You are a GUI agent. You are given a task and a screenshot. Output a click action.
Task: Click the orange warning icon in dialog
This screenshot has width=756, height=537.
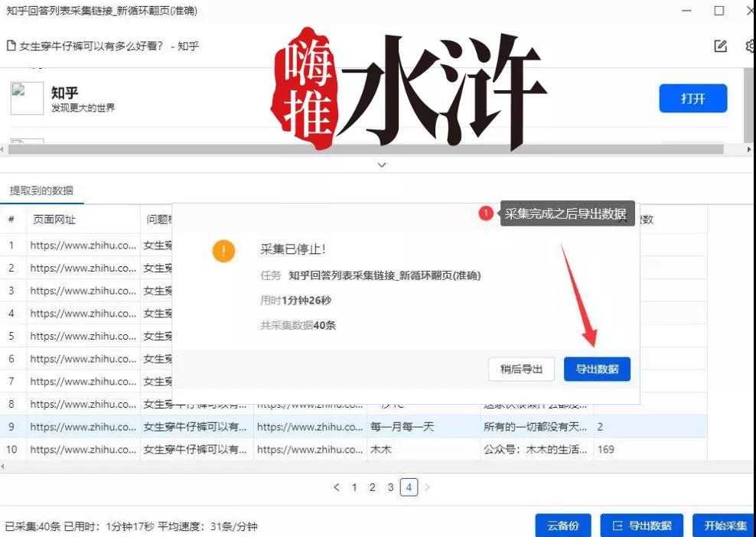pyautogui.click(x=223, y=251)
